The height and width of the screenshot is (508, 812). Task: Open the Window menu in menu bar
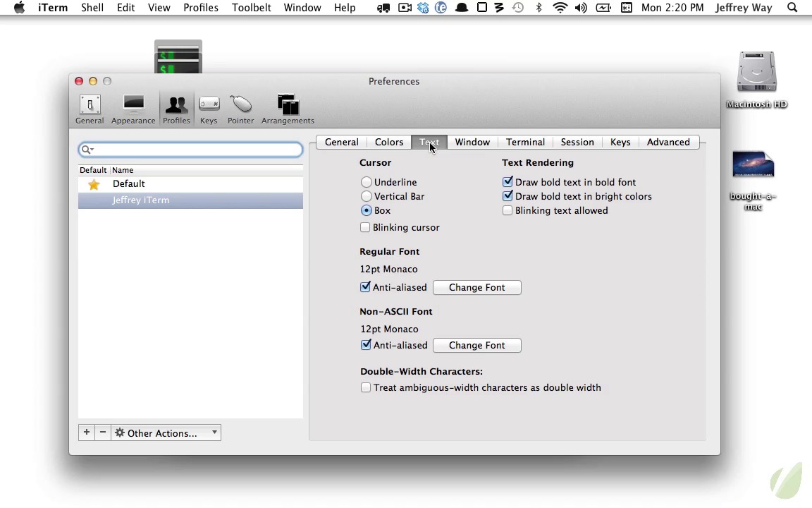(302, 8)
